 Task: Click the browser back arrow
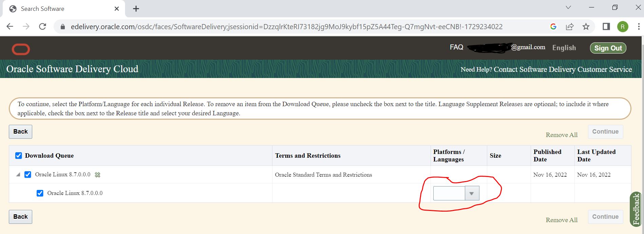(10, 26)
